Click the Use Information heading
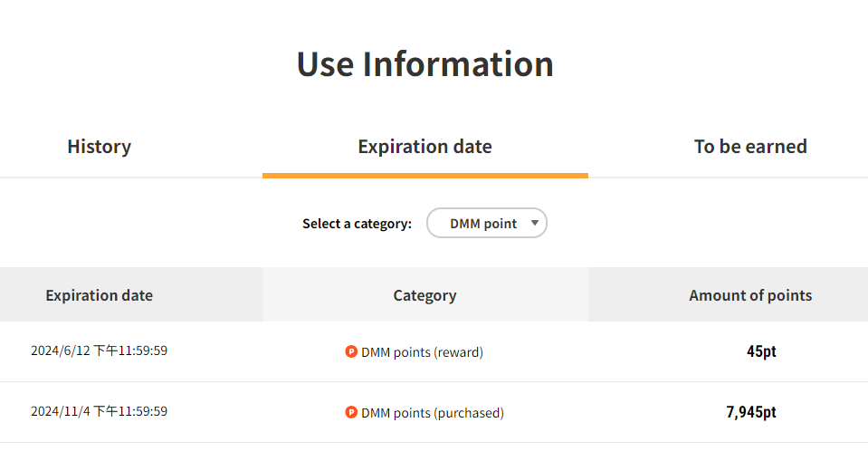This screenshot has height=461, width=868. pos(424,64)
